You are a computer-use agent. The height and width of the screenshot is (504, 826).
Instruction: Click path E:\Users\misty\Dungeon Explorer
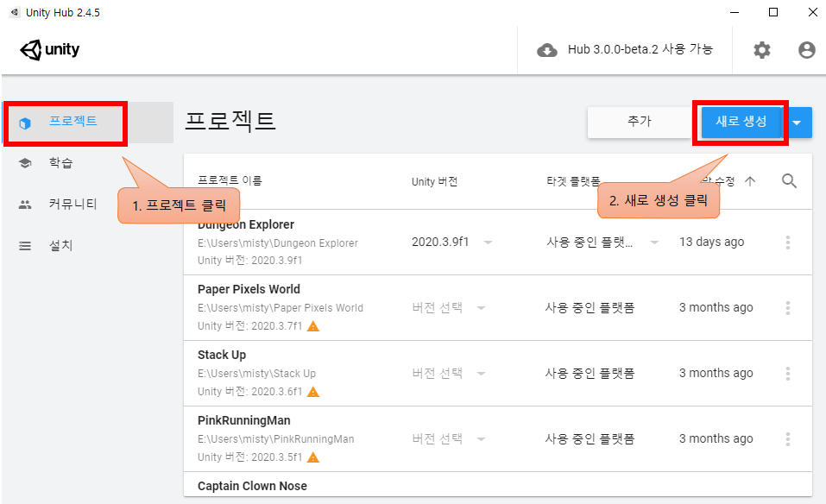tap(278, 243)
